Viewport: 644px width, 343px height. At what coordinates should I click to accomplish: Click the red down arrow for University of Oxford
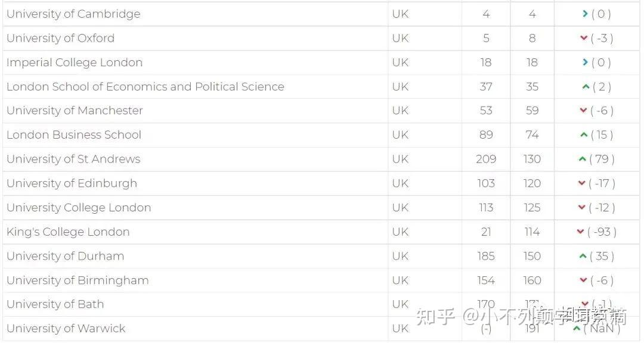[584, 38]
